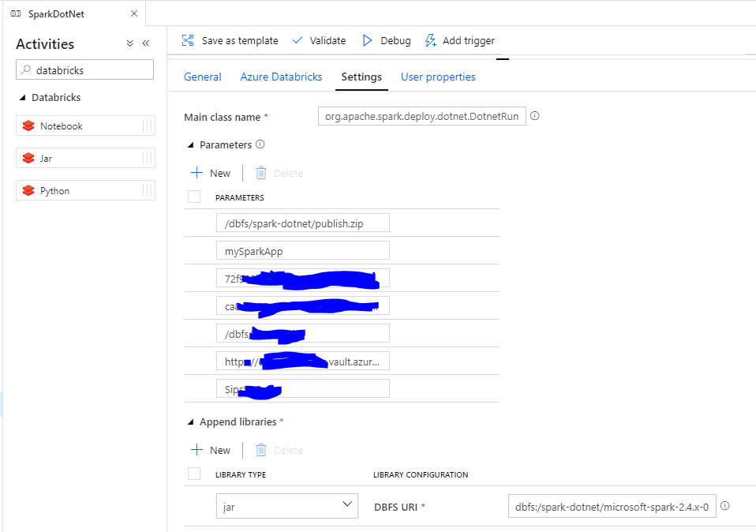Click New label under Append libraries

220,450
